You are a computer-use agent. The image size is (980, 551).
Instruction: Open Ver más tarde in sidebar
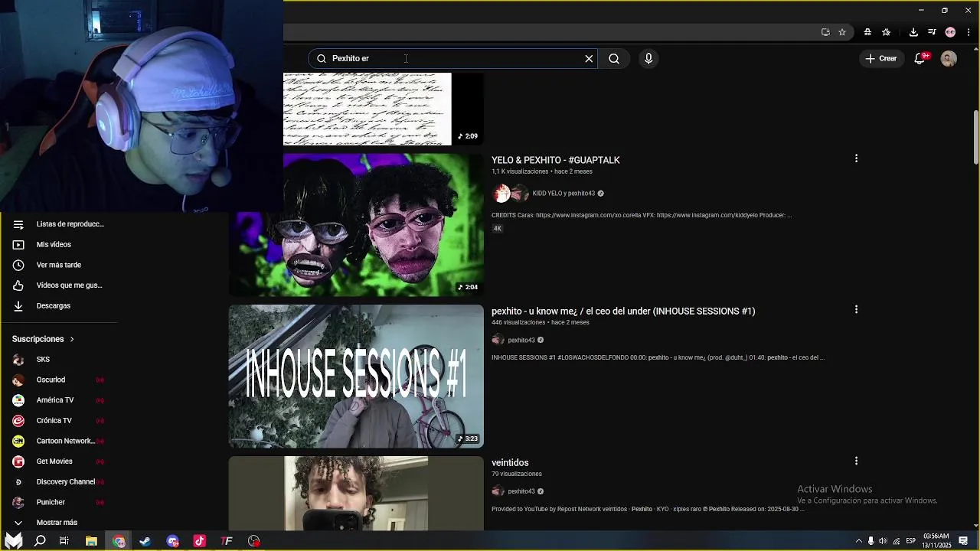[x=60, y=265]
